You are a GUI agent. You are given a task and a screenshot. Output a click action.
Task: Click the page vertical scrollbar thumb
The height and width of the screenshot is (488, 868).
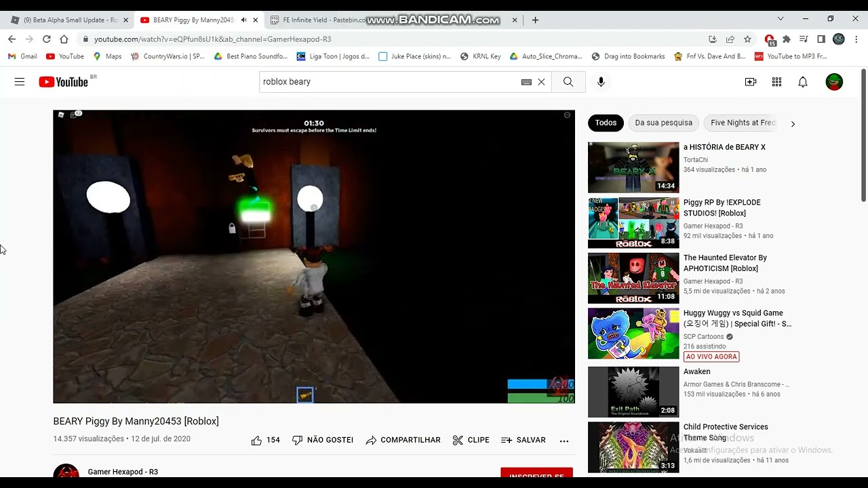pyautogui.click(x=863, y=134)
